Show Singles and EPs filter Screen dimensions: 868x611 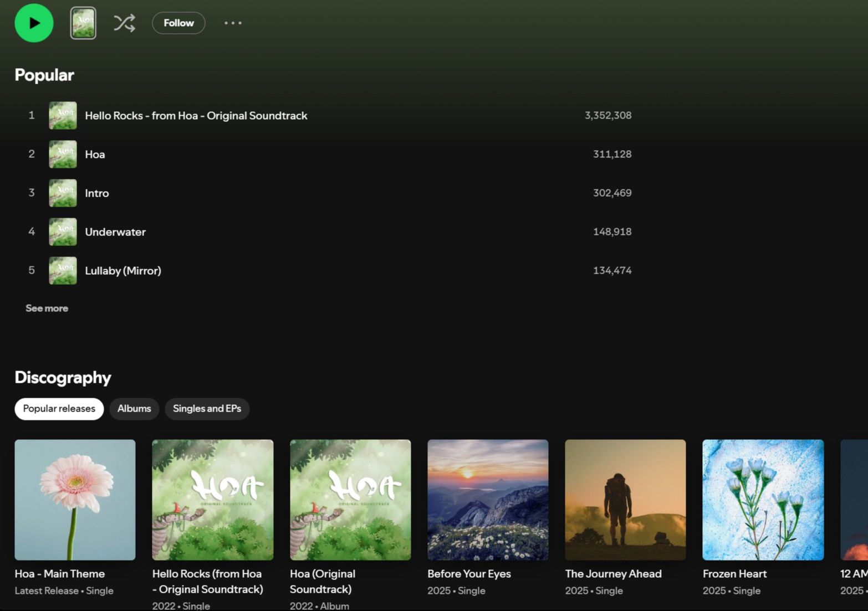[x=207, y=409]
